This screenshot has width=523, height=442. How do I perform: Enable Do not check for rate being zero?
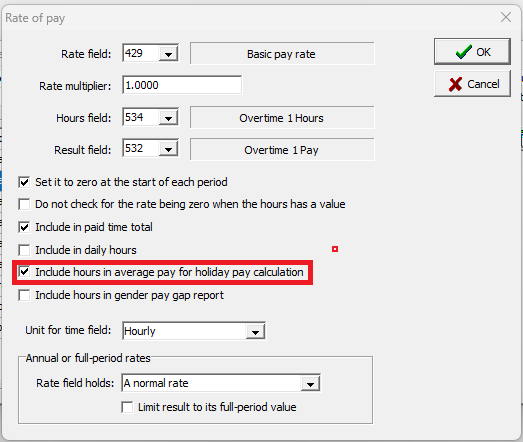24,204
